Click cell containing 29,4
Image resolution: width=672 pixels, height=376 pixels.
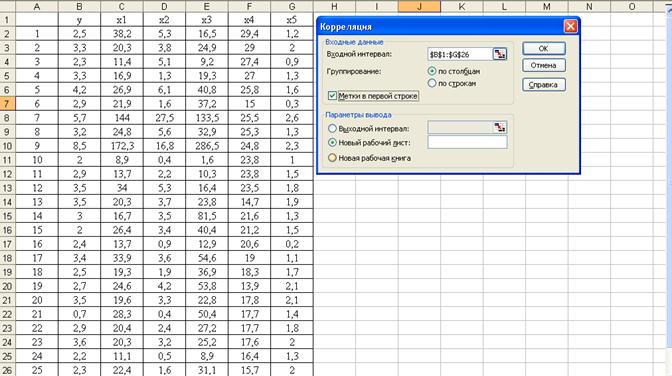[249, 34]
